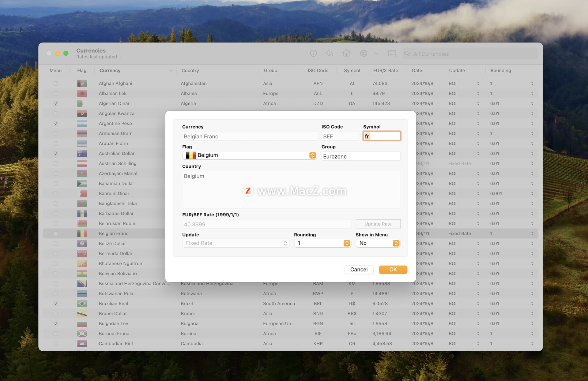
Task: Open the Update BOI dropdown for Afghan Afghani
Action: pyautogui.click(x=464, y=83)
